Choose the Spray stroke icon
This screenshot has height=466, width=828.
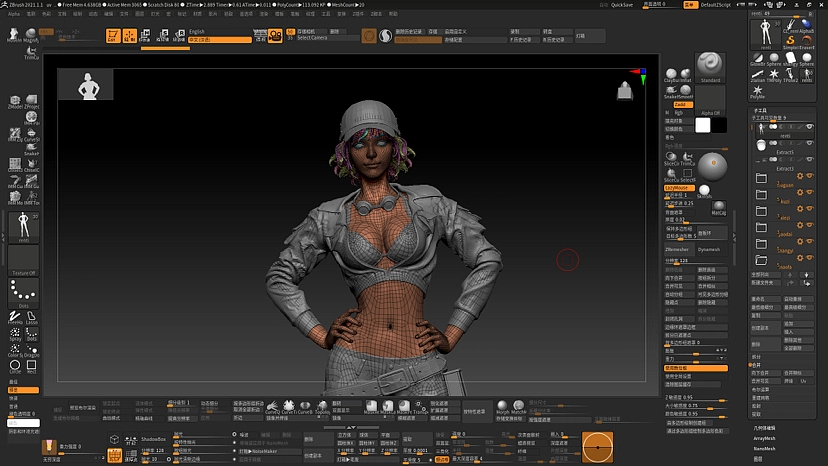pos(15,334)
